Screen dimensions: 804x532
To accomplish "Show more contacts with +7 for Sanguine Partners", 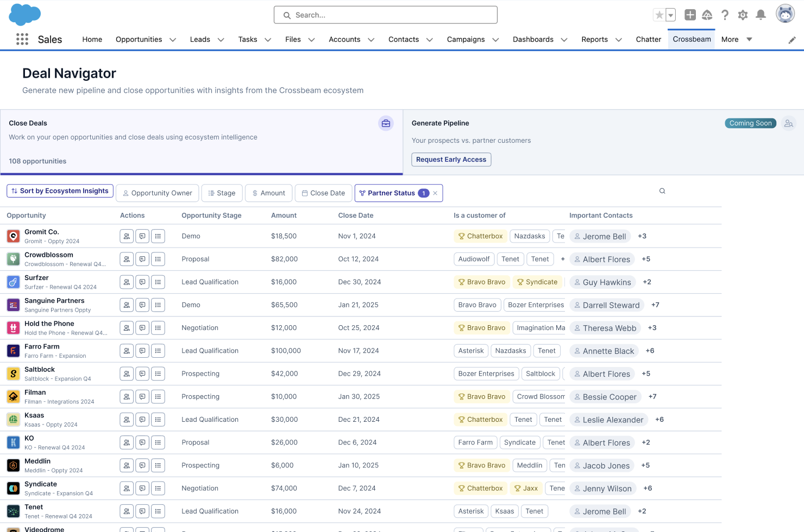I will point(655,305).
